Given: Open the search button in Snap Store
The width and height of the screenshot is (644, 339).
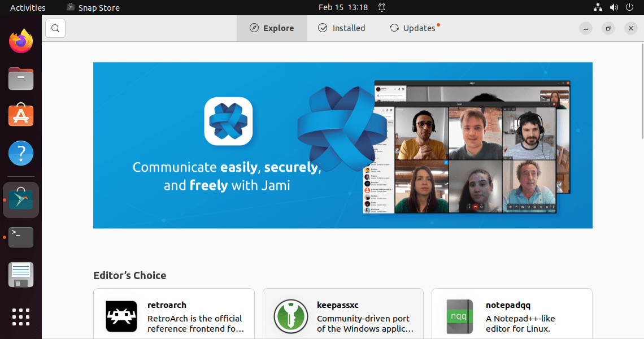Looking at the screenshot, I should 55,28.
